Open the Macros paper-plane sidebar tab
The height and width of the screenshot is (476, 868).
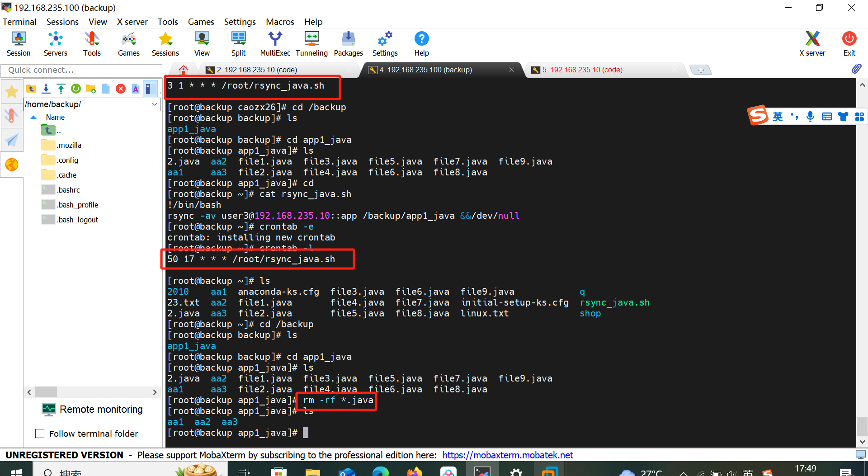click(12, 140)
